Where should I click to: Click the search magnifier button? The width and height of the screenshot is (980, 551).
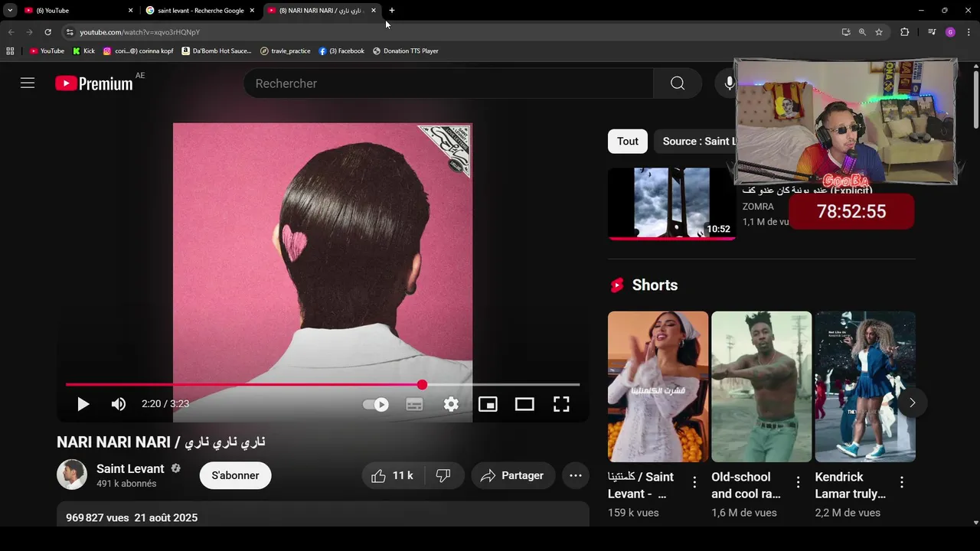678,83
